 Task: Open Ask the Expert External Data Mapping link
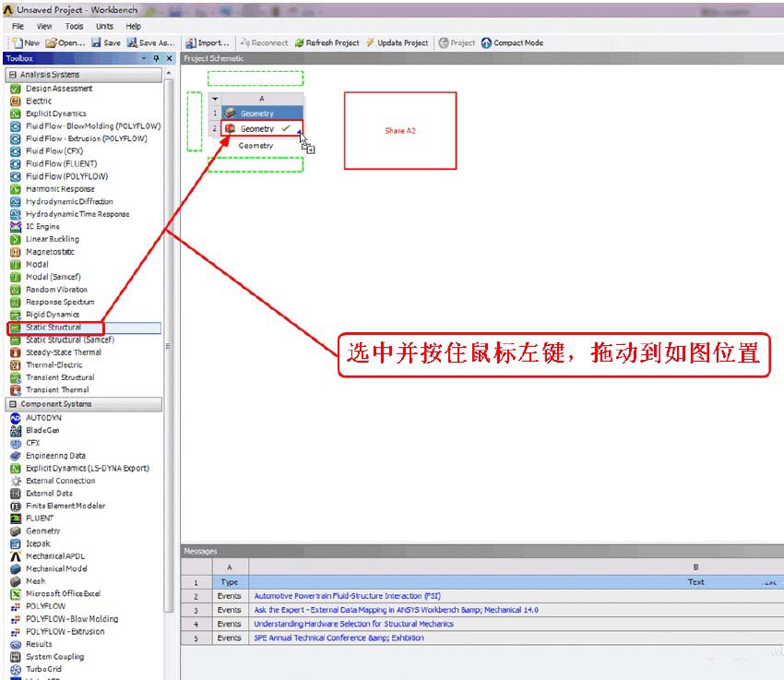coord(396,610)
